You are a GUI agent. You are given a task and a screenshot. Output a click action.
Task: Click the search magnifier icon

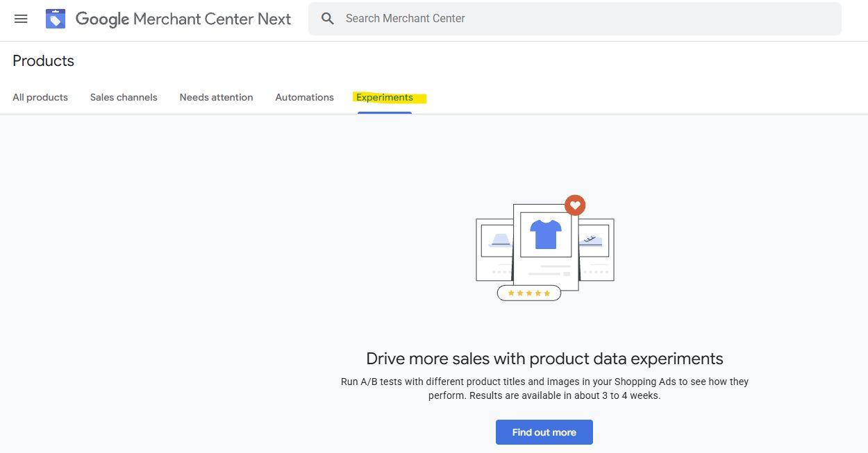328,19
